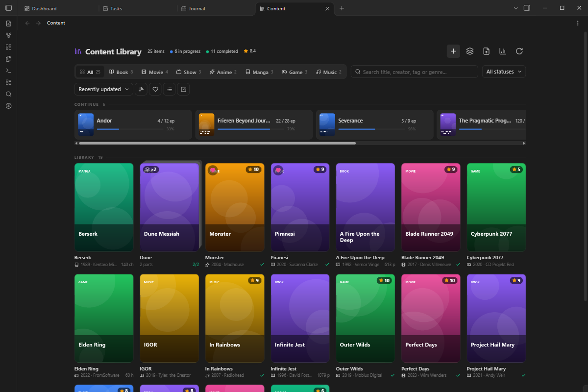The height and width of the screenshot is (392, 588).
Task: Select the All category filter
Action: coord(90,72)
